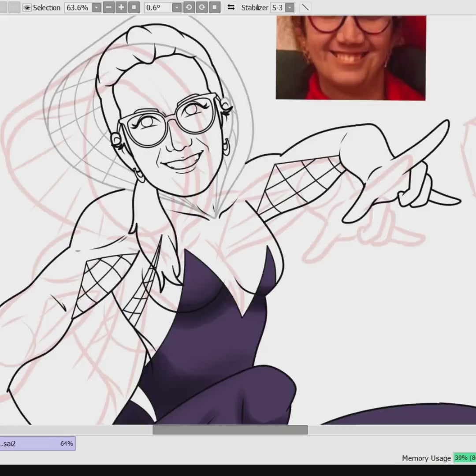The height and width of the screenshot is (476, 476).
Task: Click the Memory Usage indicator bar
Action: coord(465,458)
